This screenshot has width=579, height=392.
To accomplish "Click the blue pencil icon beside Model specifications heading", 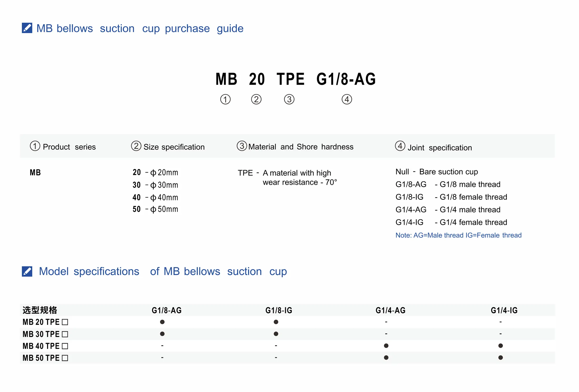I will click(x=27, y=271).
